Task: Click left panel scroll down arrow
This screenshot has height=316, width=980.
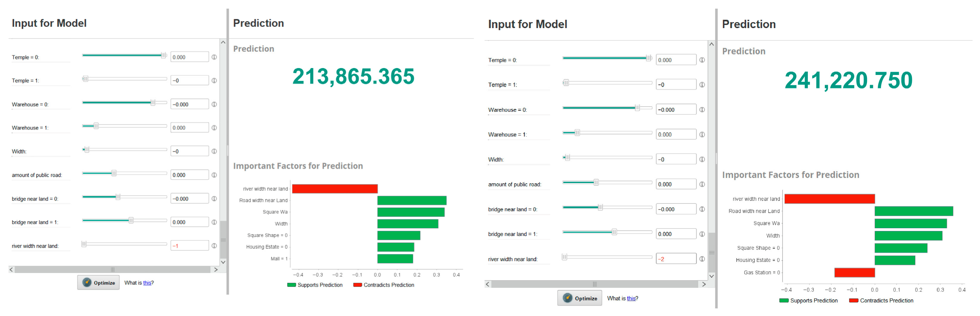Action: point(223,262)
